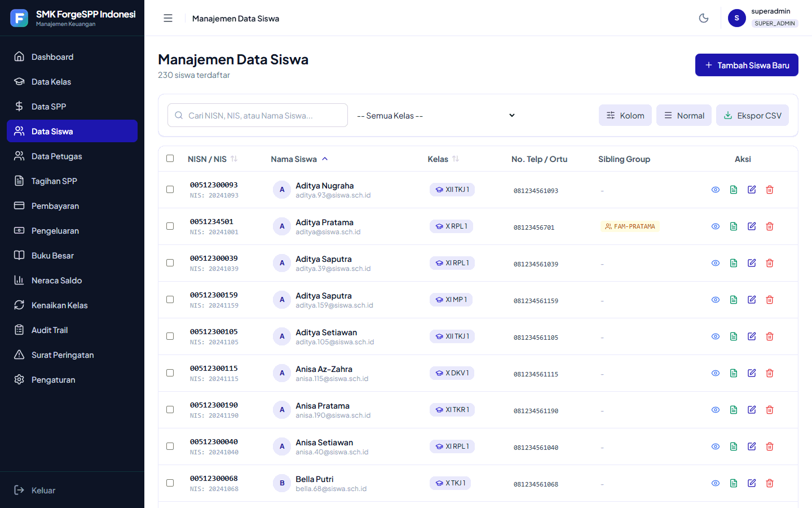This screenshot has width=812, height=508.
Task: Open Kenaikan Kelas menu item
Action: click(x=72, y=305)
